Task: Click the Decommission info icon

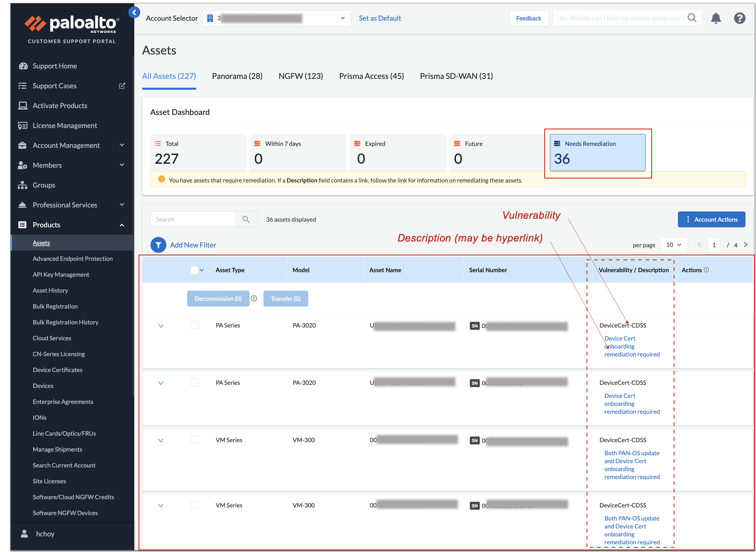Action: point(254,298)
